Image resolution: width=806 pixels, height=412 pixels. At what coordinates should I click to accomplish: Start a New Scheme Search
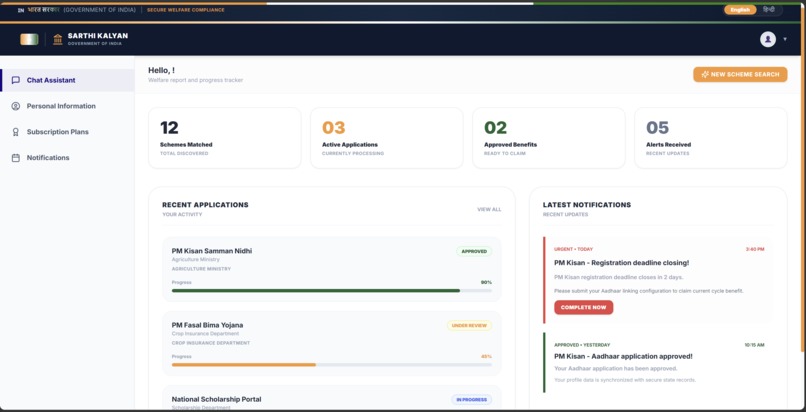pos(740,74)
